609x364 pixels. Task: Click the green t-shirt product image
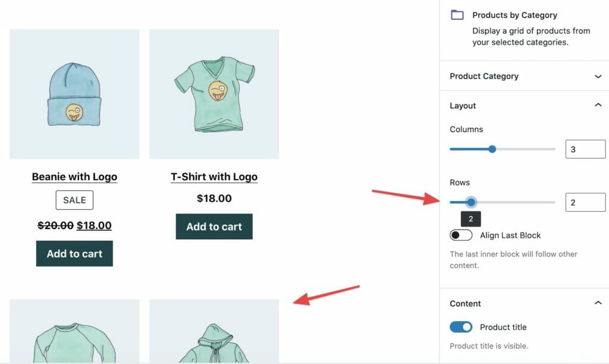pos(214,93)
